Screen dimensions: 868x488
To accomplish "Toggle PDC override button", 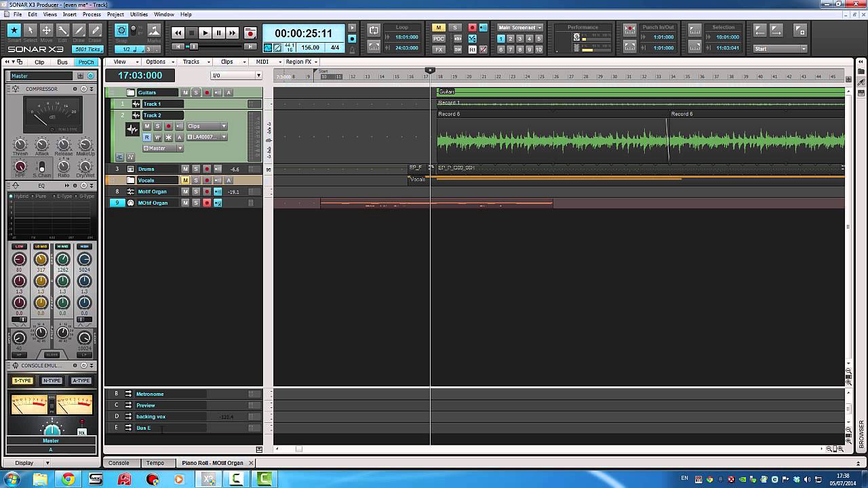I will pyautogui.click(x=439, y=39).
